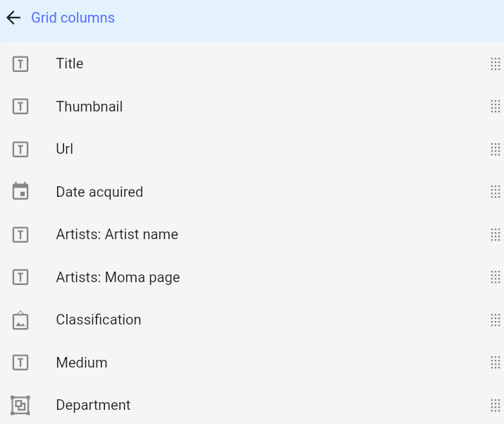
Task: Click the back arrow icon
Action: pyautogui.click(x=13, y=18)
